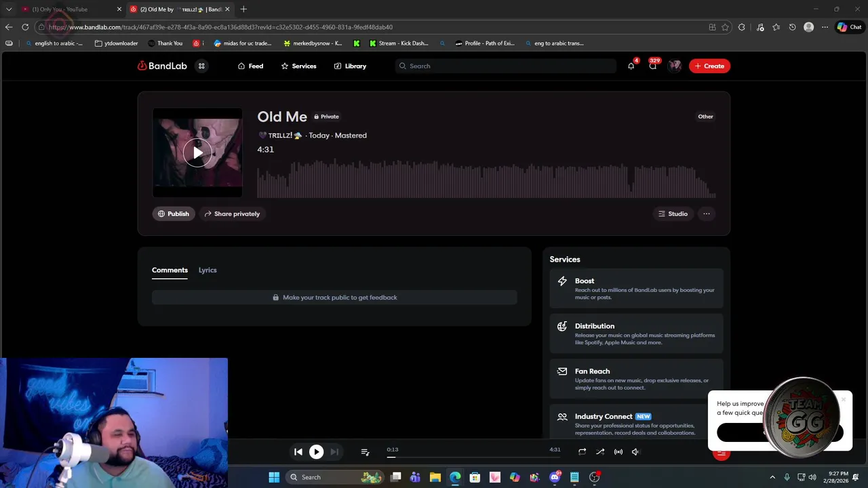The height and width of the screenshot is (488, 868).
Task: Open the browser tab search dropdown
Action: click(9, 9)
